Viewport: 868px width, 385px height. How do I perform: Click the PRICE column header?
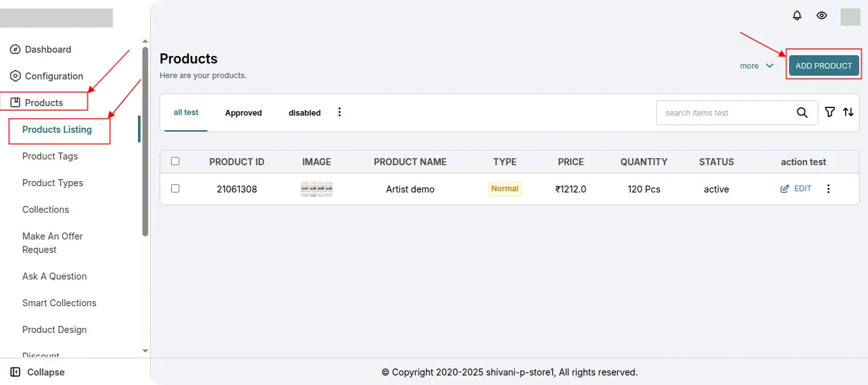click(x=571, y=162)
